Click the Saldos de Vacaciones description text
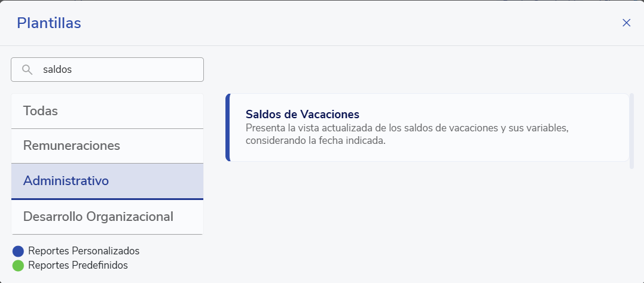 (407, 135)
